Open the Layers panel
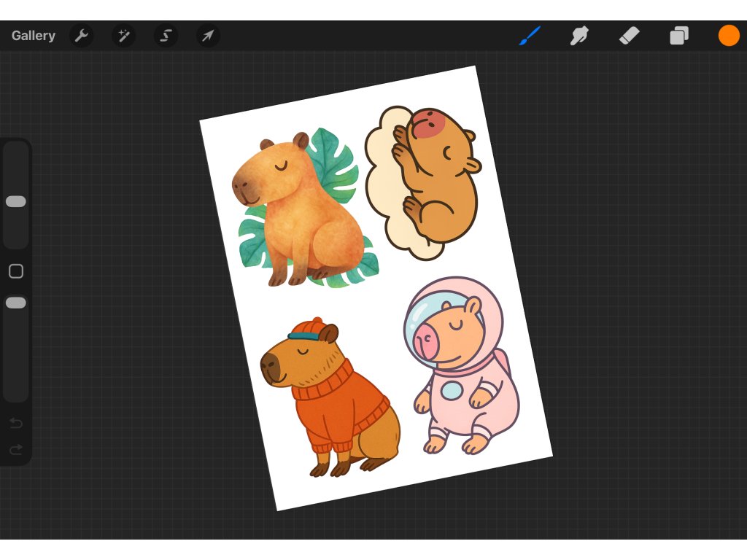 (x=679, y=35)
